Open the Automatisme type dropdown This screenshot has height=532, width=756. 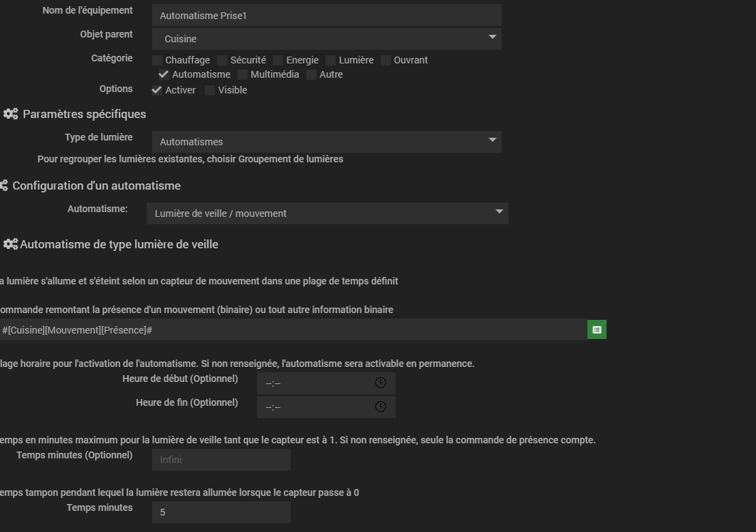[x=328, y=213]
